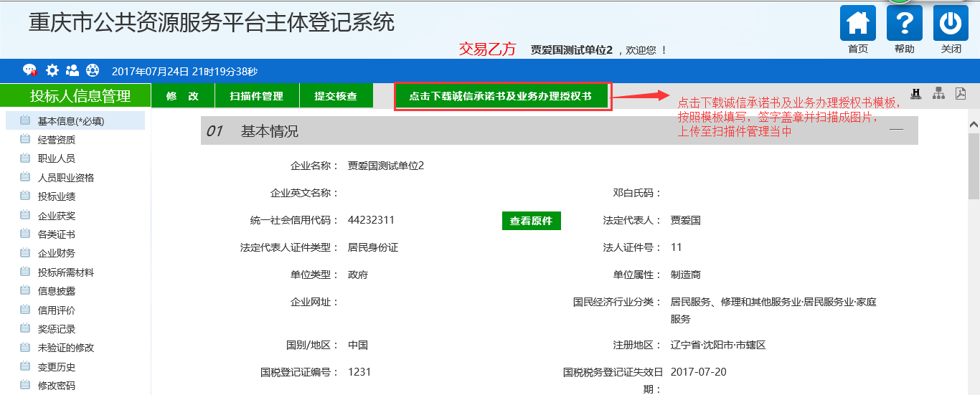Open 投标业绩 in sidebar
The width and height of the screenshot is (980, 395).
coord(57,196)
